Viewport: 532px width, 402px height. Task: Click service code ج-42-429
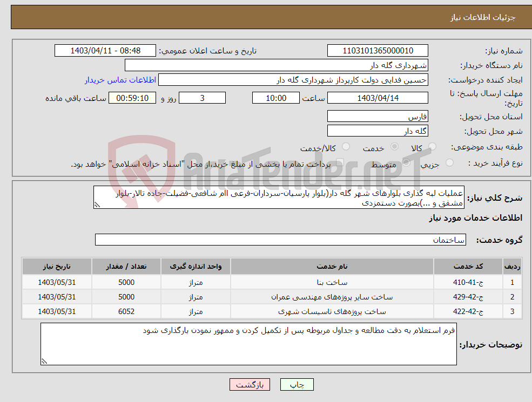click(468, 297)
